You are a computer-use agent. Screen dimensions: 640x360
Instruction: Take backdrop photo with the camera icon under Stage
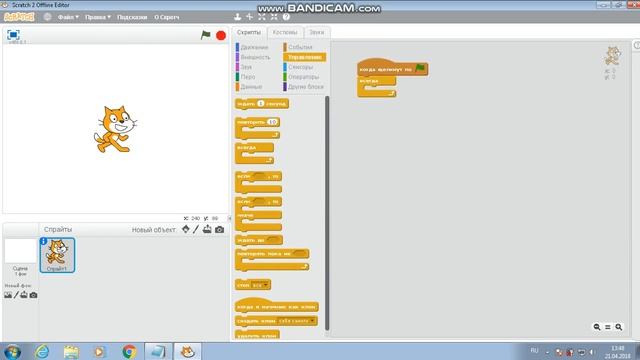[x=33, y=295]
